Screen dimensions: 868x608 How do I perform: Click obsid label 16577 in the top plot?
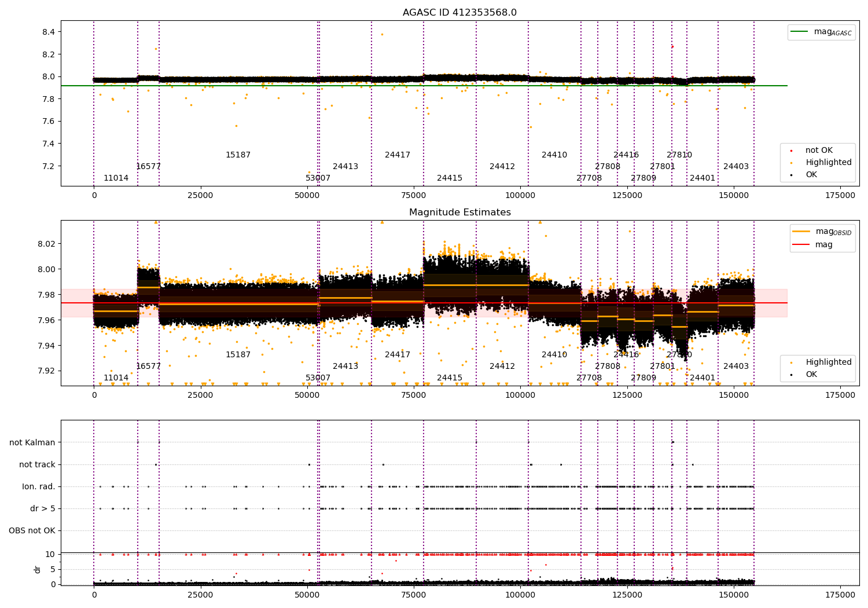(148, 167)
